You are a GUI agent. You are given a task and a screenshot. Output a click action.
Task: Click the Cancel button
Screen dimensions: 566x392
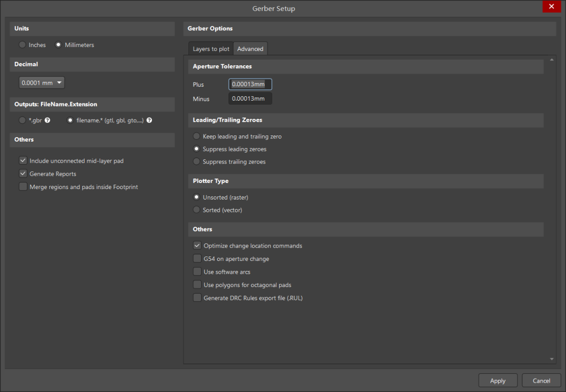pos(542,380)
